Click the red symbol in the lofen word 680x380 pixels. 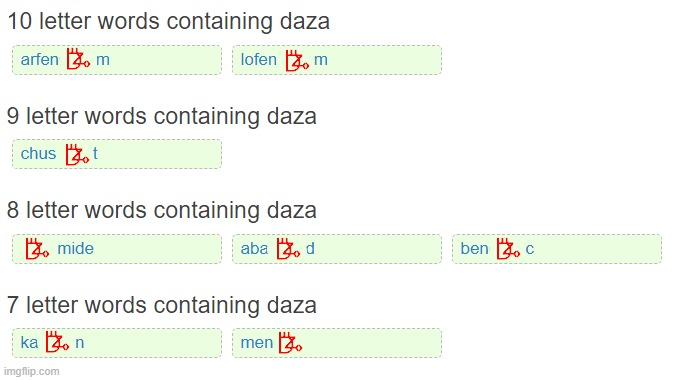pos(297,60)
